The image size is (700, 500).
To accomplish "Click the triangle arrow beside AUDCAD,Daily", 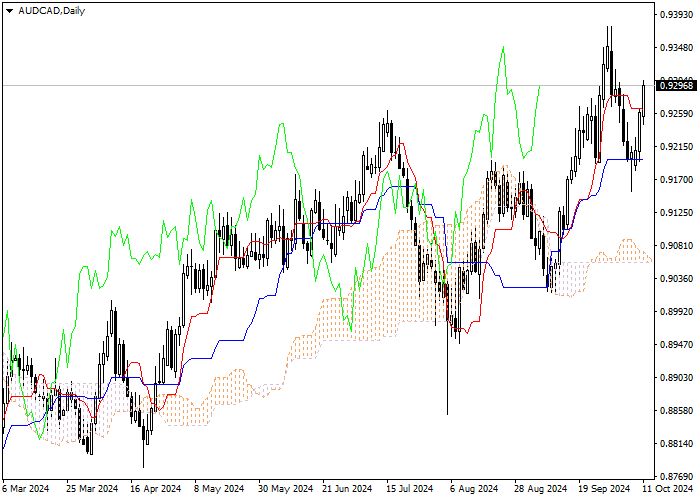I will pos(9,11).
